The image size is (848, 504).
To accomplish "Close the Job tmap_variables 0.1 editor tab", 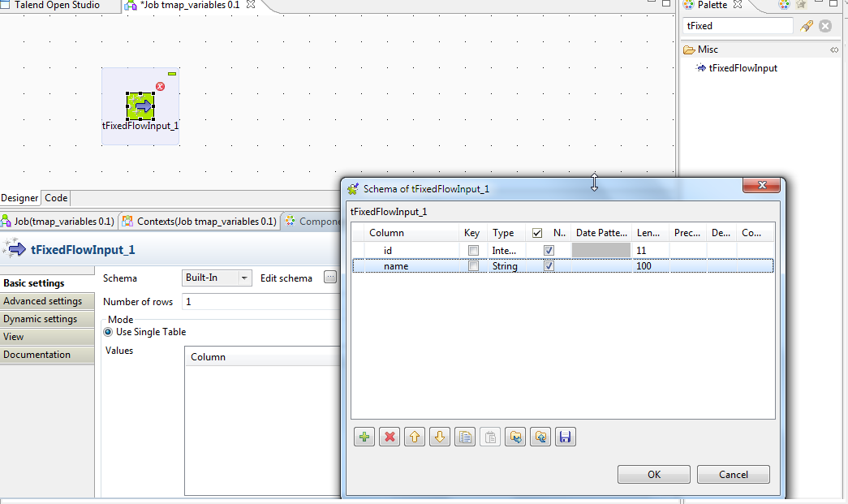I will pyautogui.click(x=251, y=5).
